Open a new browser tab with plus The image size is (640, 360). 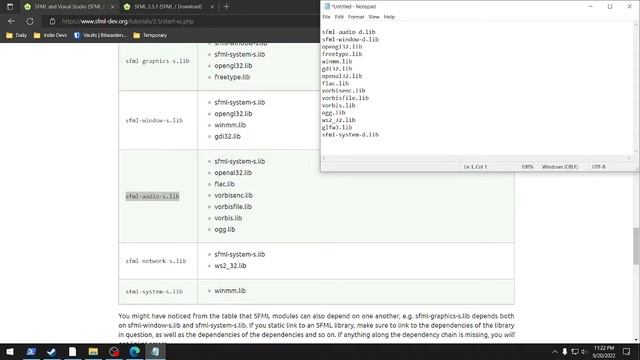tap(226, 7)
